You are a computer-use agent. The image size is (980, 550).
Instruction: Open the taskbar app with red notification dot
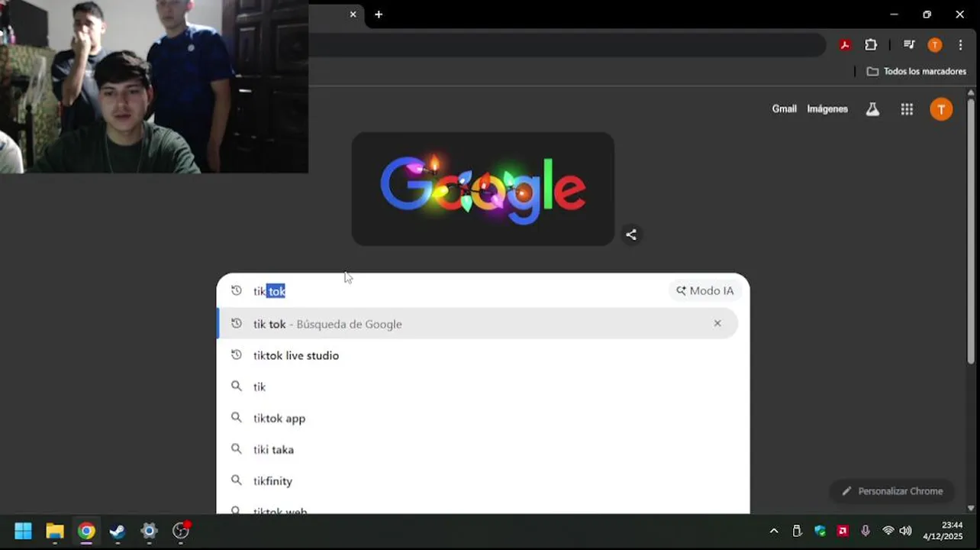[x=181, y=531]
